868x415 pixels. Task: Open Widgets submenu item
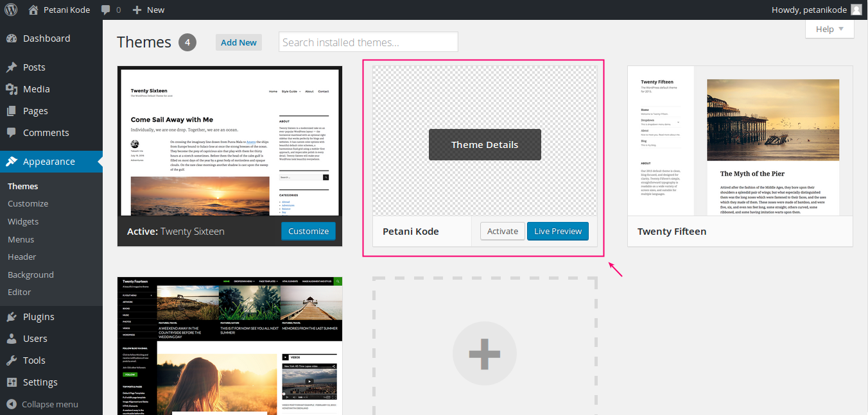pyautogui.click(x=23, y=221)
